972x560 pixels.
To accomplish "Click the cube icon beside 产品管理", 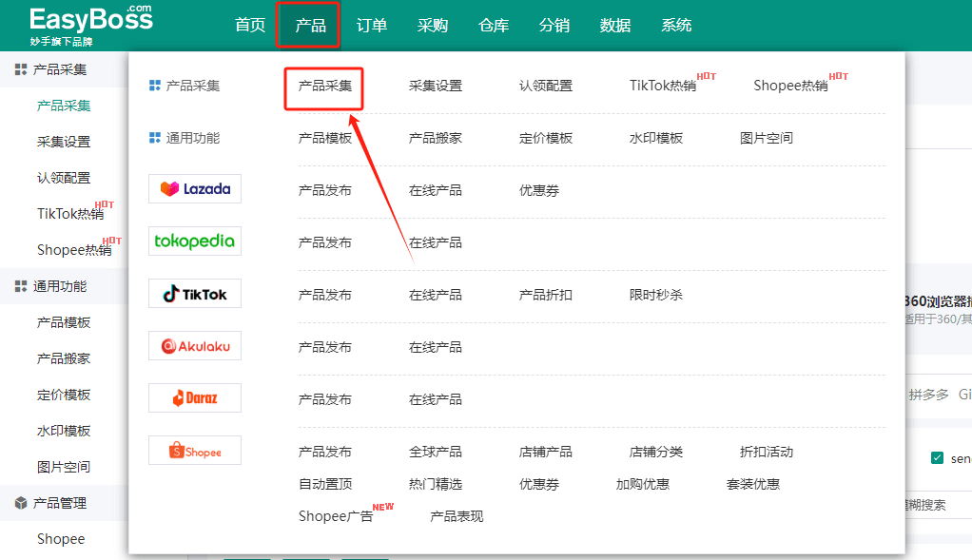I will (21, 503).
